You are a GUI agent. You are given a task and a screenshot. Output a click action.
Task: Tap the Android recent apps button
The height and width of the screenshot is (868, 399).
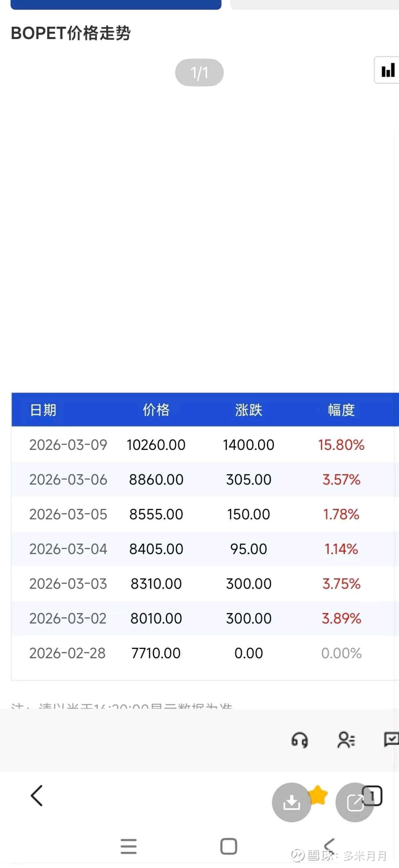(x=129, y=846)
